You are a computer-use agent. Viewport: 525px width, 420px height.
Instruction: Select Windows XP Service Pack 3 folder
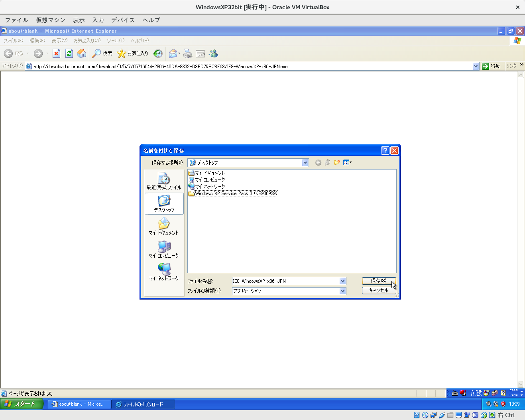233,193
